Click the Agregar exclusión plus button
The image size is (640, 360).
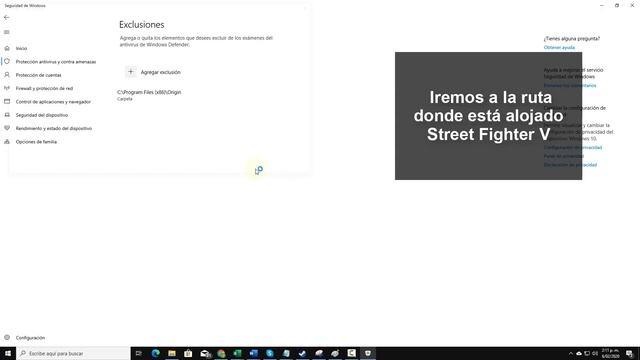coord(131,72)
